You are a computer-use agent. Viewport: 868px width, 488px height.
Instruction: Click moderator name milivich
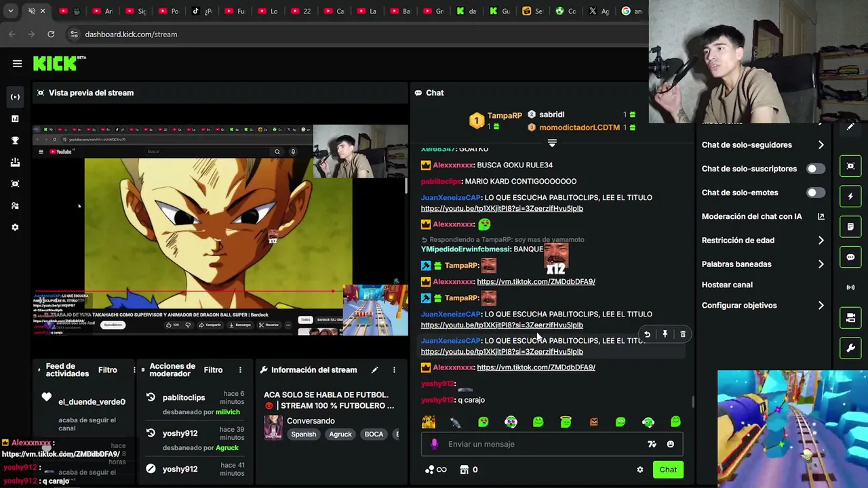pyautogui.click(x=227, y=412)
